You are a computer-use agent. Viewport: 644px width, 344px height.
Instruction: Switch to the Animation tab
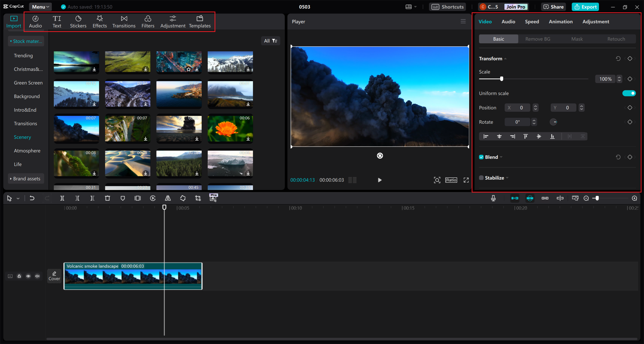click(561, 22)
